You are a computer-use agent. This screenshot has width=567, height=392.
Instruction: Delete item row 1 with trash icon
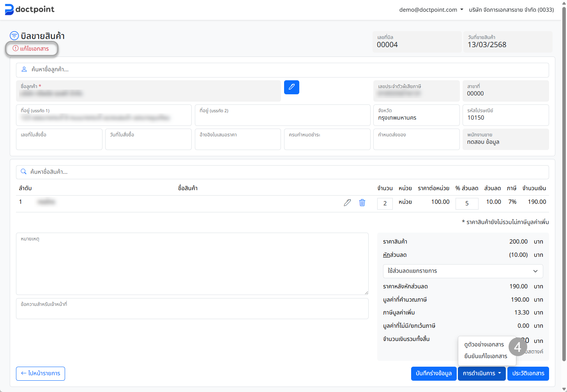[x=362, y=203]
